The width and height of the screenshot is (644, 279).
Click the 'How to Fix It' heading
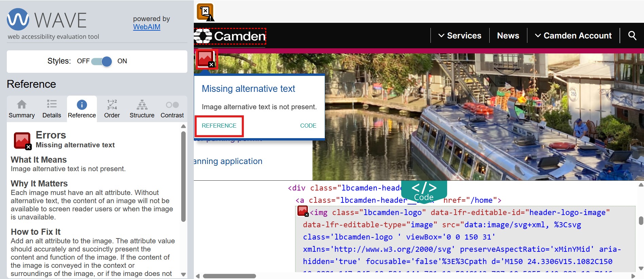click(36, 232)
